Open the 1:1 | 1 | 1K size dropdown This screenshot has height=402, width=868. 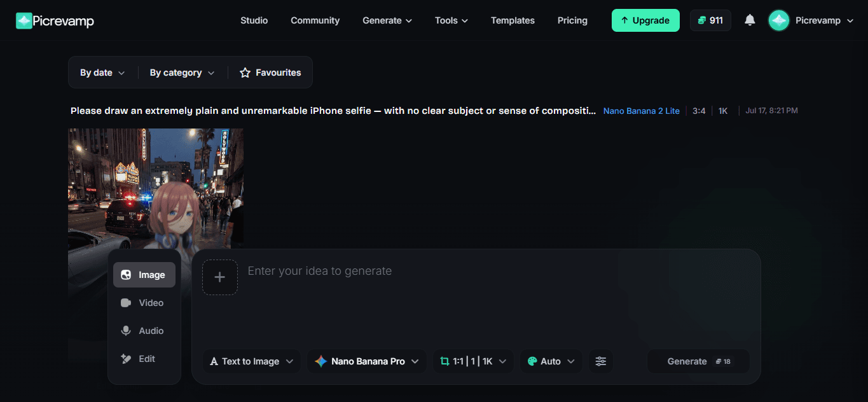473,361
